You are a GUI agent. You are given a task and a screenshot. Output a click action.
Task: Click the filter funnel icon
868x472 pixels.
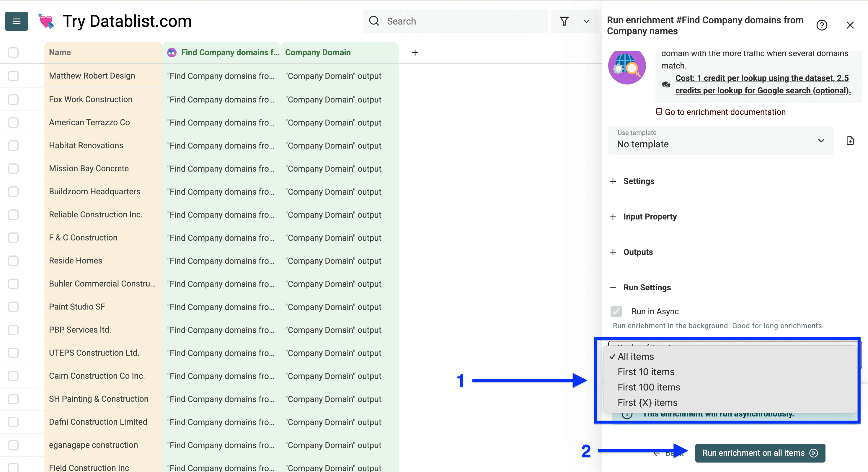[564, 21]
